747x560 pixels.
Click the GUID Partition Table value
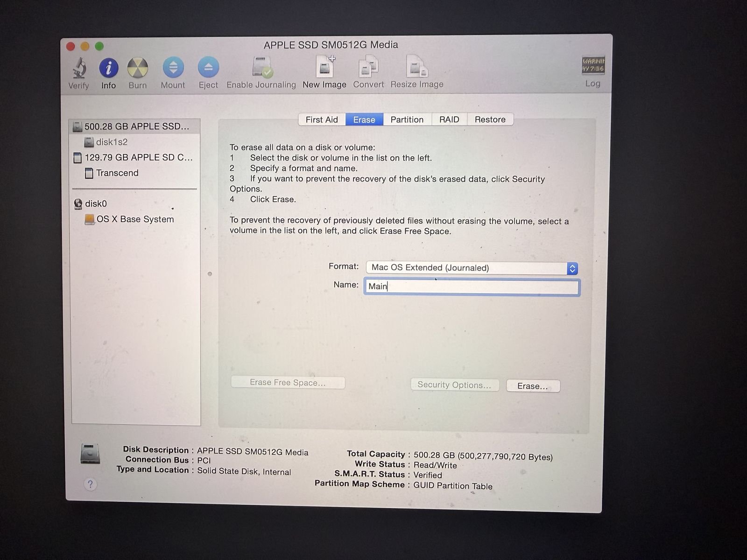453,486
